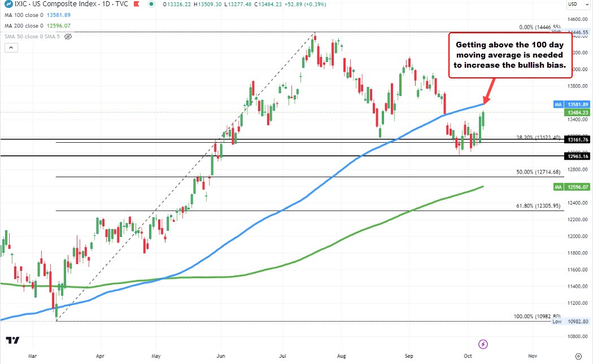Click the 12000.00 price axis label

tap(578, 236)
